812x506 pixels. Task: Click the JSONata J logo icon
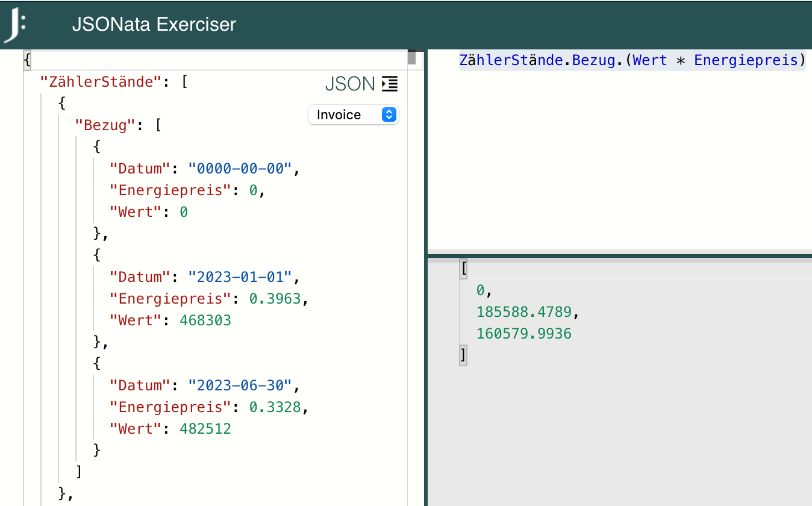click(x=15, y=25)
